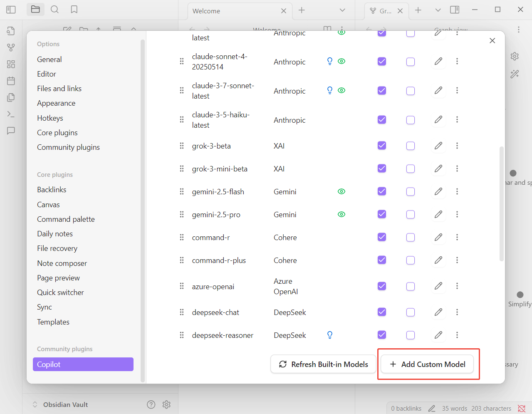Screen dimensions: 532x414
Task: Open the tab list chevron beside Welcome tab
Action: 342,10
